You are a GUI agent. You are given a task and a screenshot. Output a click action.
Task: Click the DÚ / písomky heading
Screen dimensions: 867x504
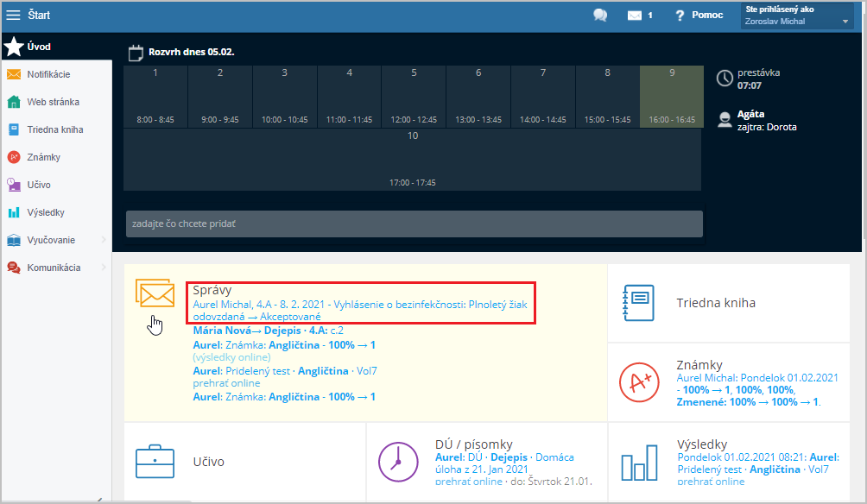coord(474,444)
